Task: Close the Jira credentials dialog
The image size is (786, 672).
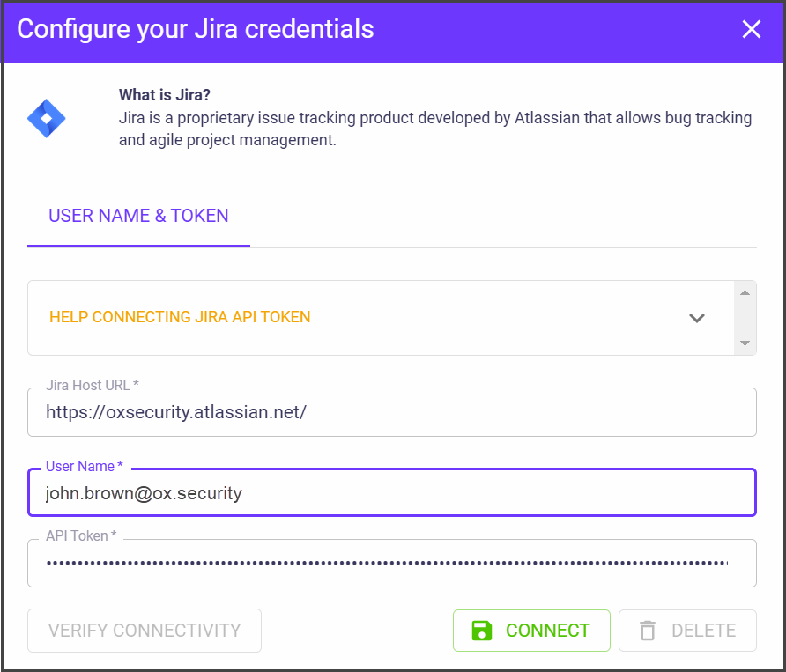Action: pyautogui.click(x=751, y=30)
